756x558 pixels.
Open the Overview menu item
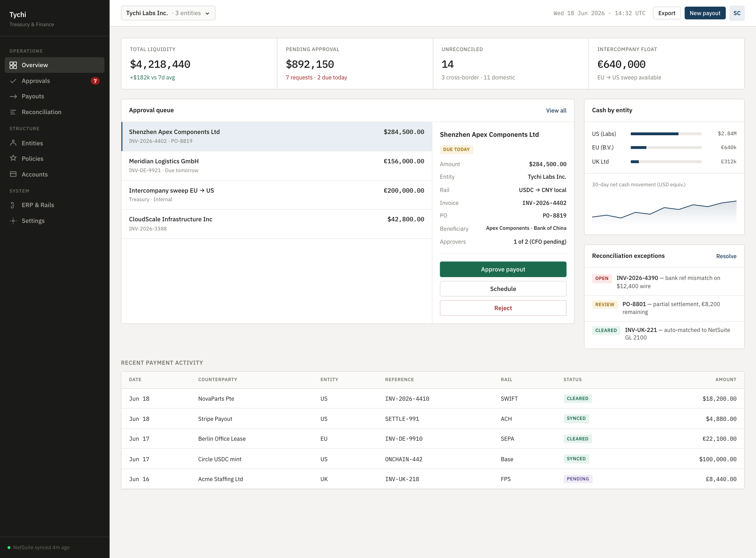(55, 65)
